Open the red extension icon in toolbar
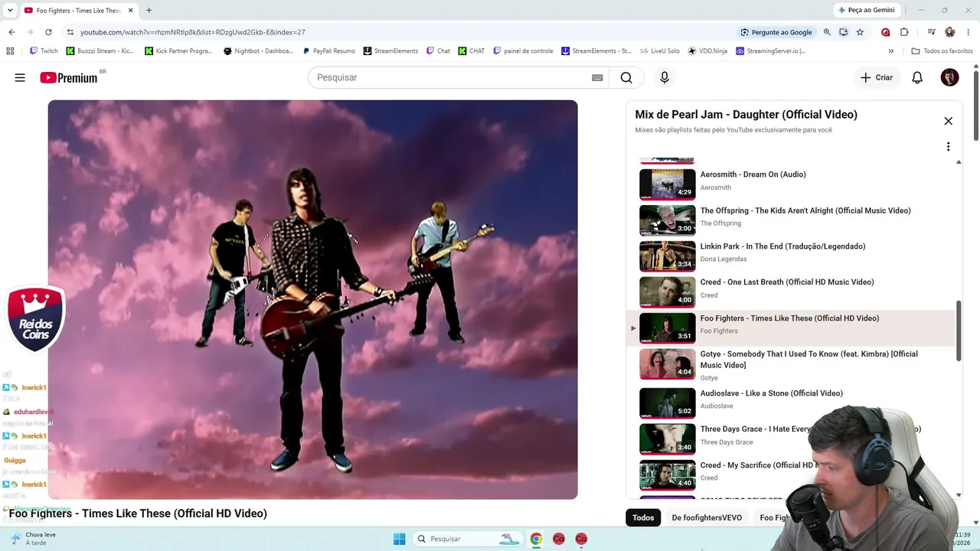The height and width of the screenshot is (551, 980). point(886,32)
